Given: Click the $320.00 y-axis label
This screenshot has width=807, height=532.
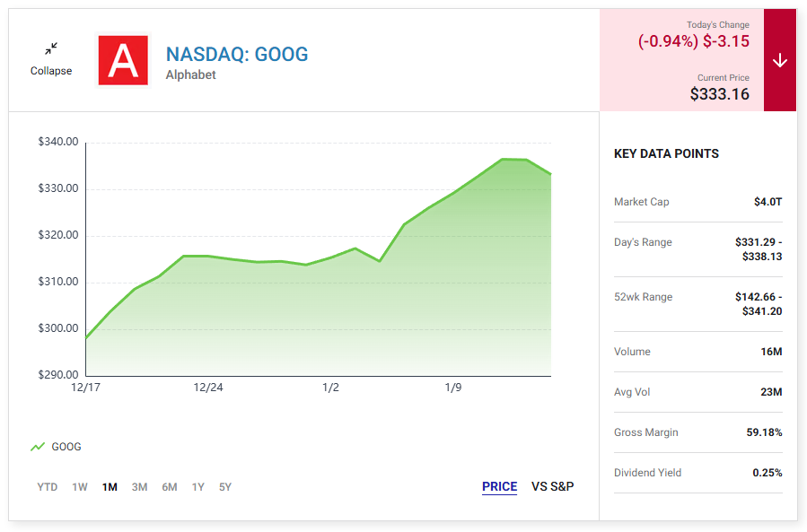Looking at the screenshot, I should [58, 235].
